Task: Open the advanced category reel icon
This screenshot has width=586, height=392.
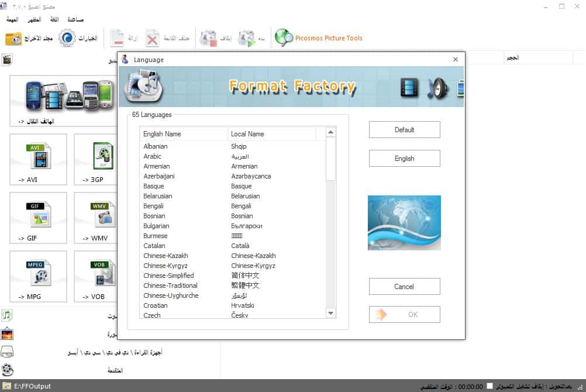Action: 7,370
